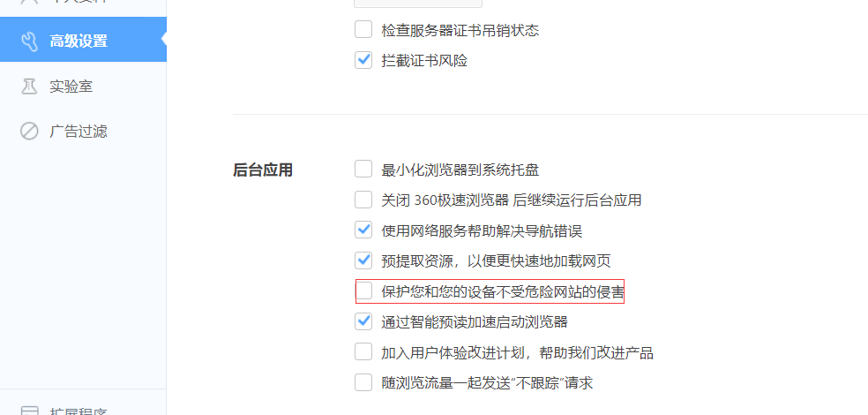Enable 关闭360极速浏览器后继续运行后台应用 checkbox
Screen dimensions: 868x415
coord(363,200)
